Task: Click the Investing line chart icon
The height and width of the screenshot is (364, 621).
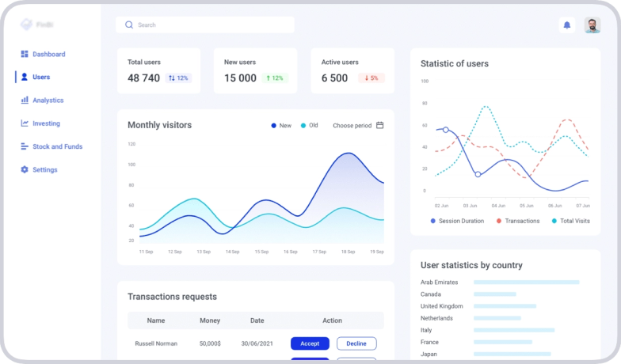Action: pos(25,123)
